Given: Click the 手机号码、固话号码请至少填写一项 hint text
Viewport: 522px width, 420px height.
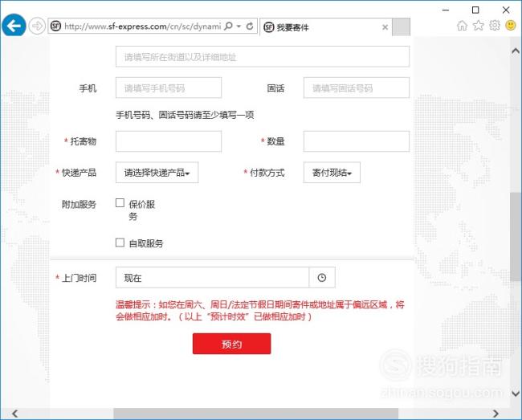Looking at the screenshot, I should coord(185,115).
